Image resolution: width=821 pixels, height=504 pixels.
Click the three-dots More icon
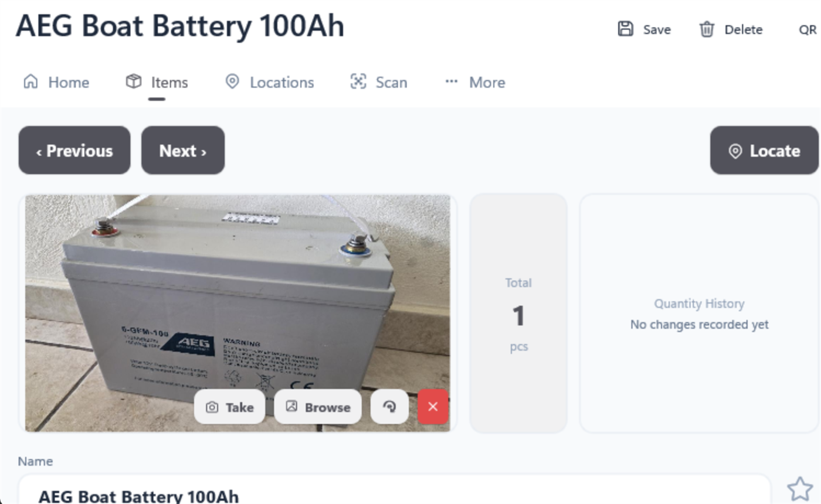pos(452,81)
